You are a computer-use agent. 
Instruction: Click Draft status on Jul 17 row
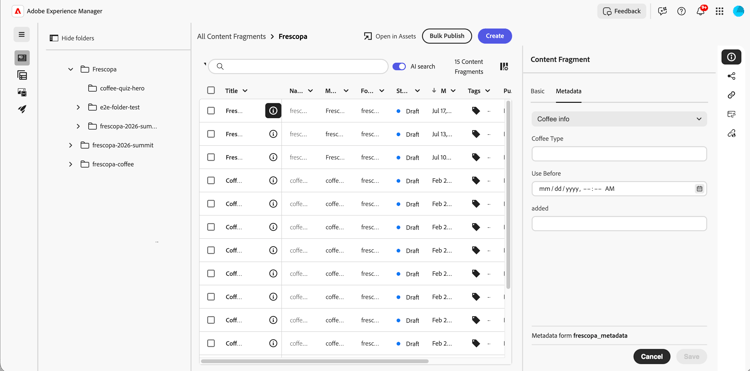pyautogui.click(x=408, y=111)
